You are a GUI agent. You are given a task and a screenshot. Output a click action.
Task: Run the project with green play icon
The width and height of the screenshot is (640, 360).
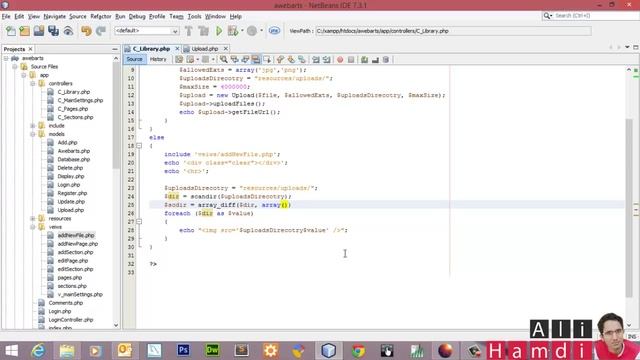point(219,31)
